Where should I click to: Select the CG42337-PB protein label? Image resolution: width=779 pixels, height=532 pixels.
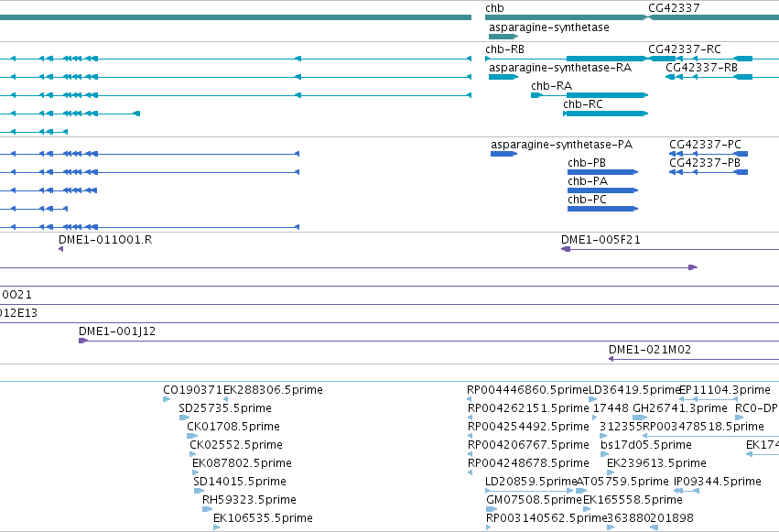tap(705, 163)
